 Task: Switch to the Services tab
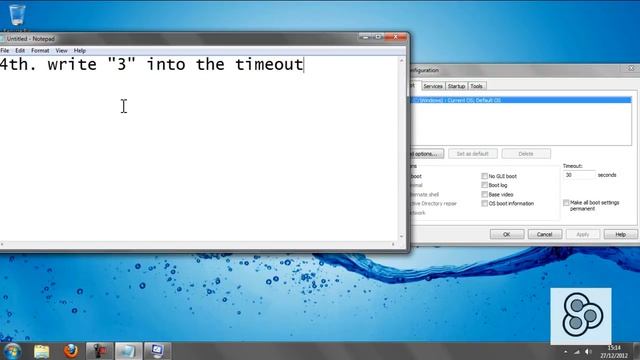(x=433, y=86)
